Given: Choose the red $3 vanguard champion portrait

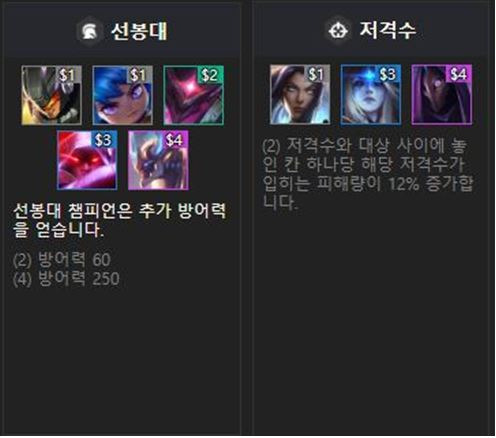Looking at the screenshot, I should tap(87, 160).
